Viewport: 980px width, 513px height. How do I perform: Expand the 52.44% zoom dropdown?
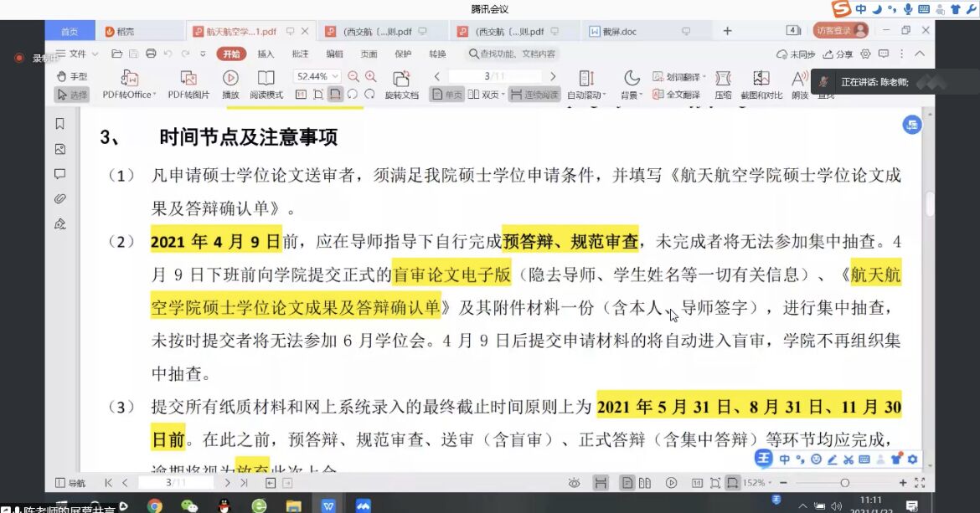pyautogui.click(x=337, y=76)
